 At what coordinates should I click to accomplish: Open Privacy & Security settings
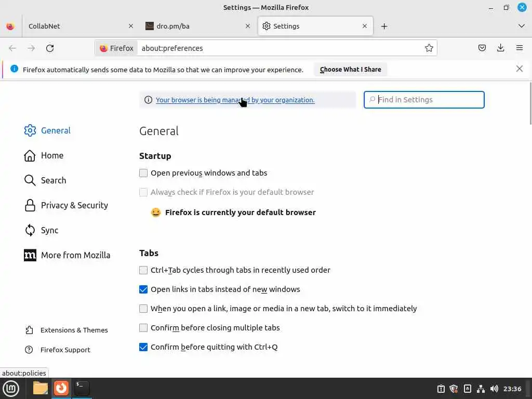pyautogui.click(x=66, y=205)
